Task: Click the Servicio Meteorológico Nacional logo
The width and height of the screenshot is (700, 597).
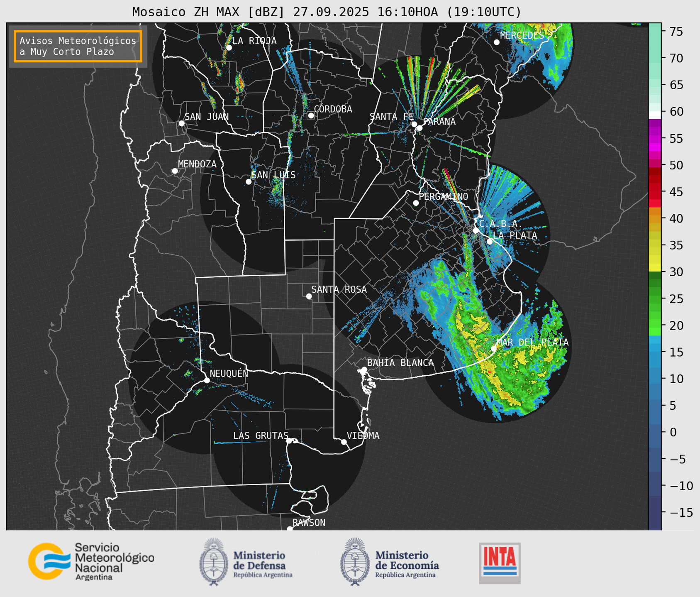Action: [x=90, y=561]
